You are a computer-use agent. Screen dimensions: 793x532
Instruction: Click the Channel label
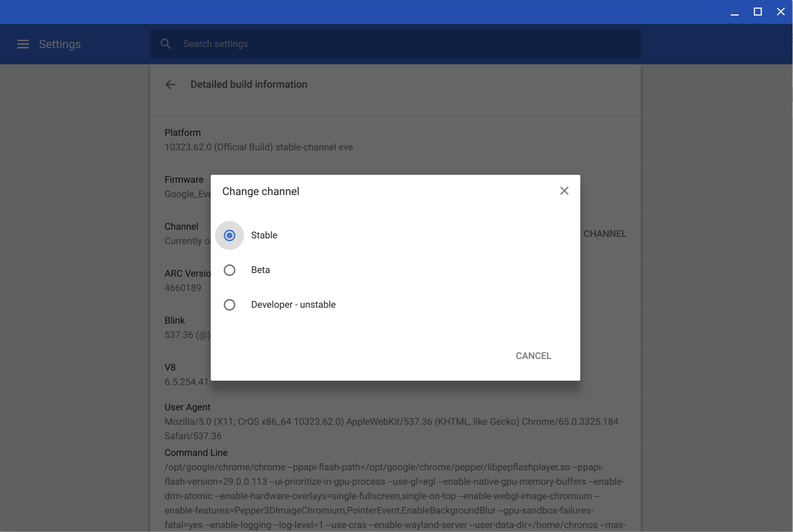(181, 226)
